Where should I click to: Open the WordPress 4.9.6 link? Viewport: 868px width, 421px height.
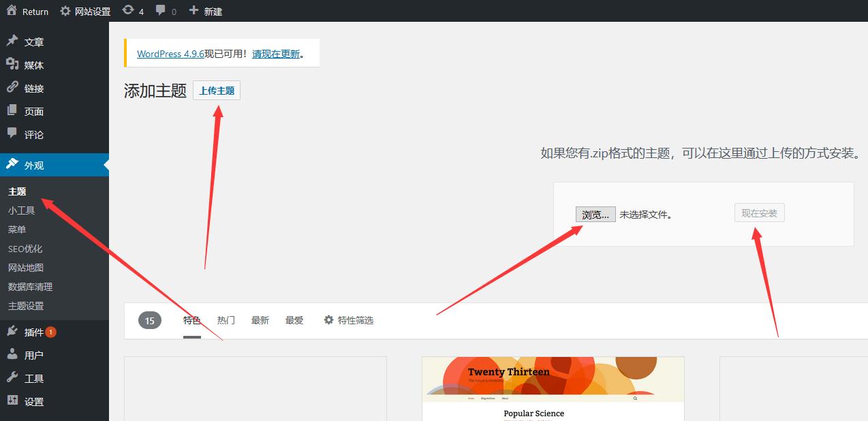click(x=170, y=54)
